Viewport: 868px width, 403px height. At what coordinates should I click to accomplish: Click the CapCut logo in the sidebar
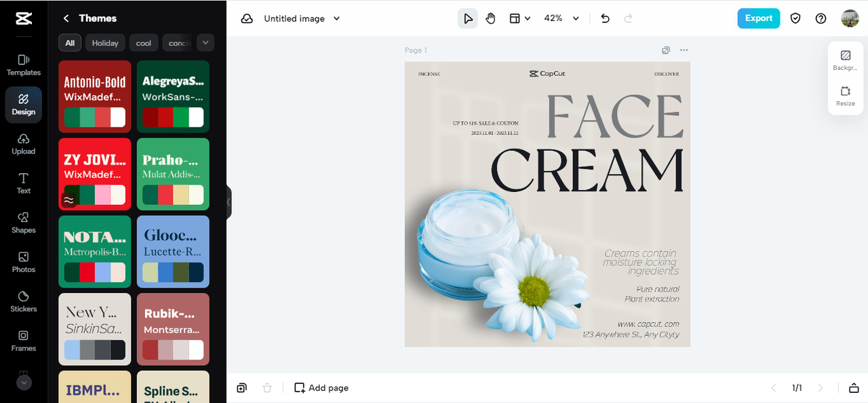[24, 19]
